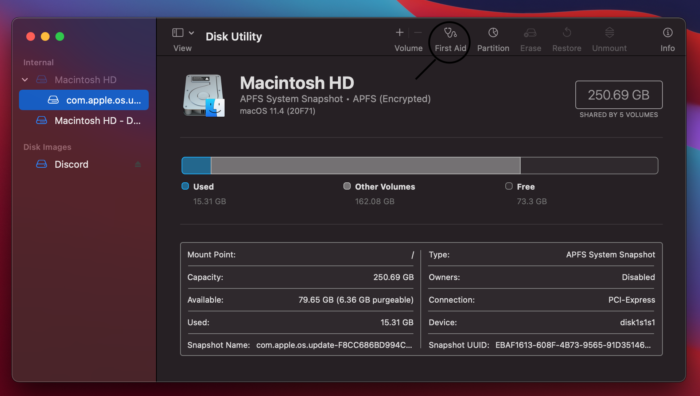Image resolution: width=700 pixels, height=396 pixels.
Task: Click the 'macOS 11.4 (20F71)' version text
Action: [x=278, y=111]
